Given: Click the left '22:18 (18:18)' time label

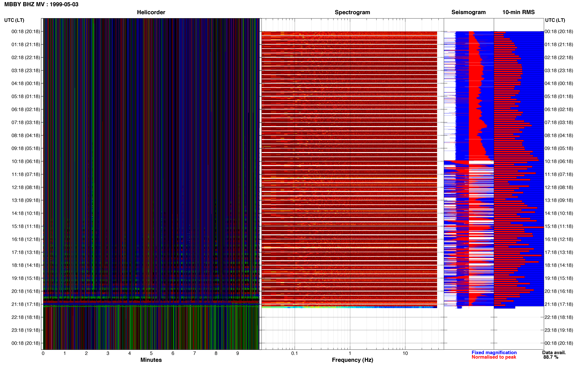Looking at the screenshot, I should 26,317.
